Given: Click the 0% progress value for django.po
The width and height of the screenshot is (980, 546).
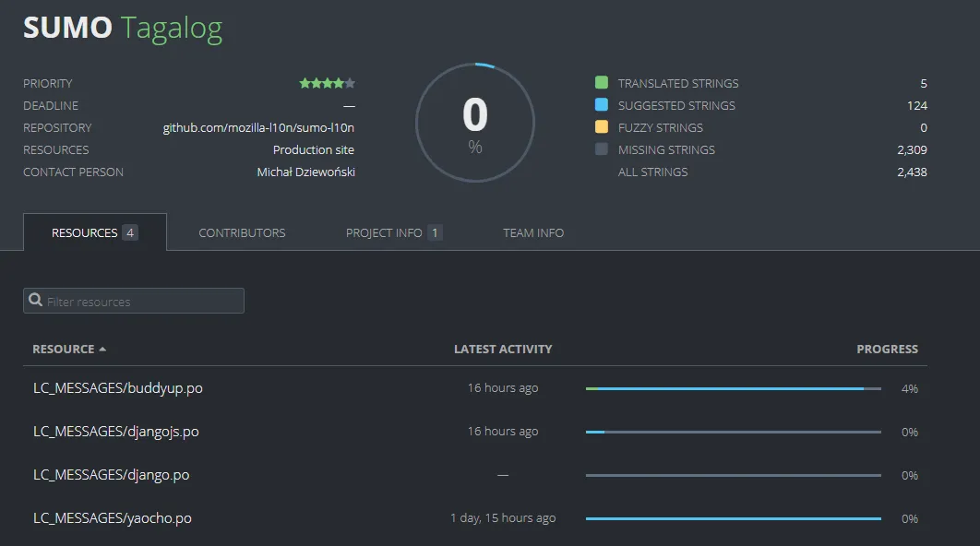Looking at the screenshot, I should [909, 475].
